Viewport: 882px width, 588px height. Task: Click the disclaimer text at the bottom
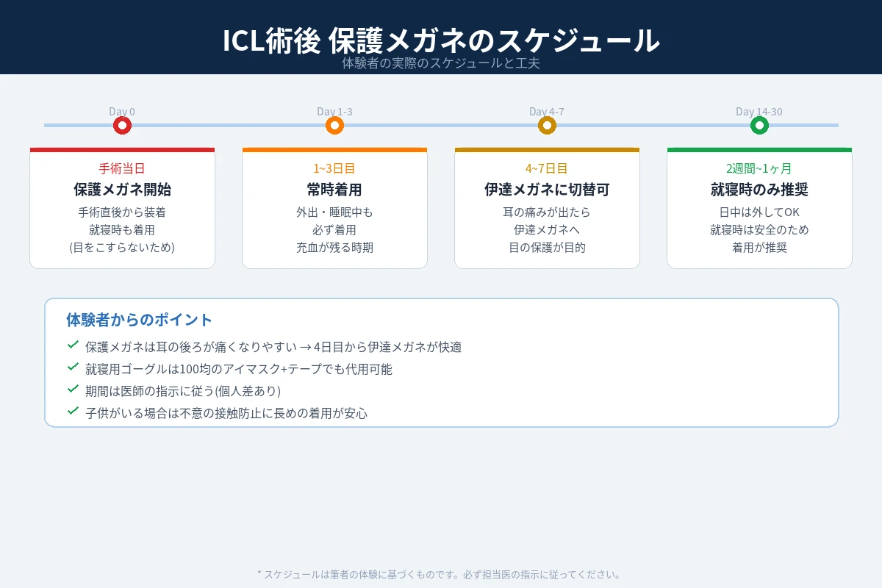point(441,573)
